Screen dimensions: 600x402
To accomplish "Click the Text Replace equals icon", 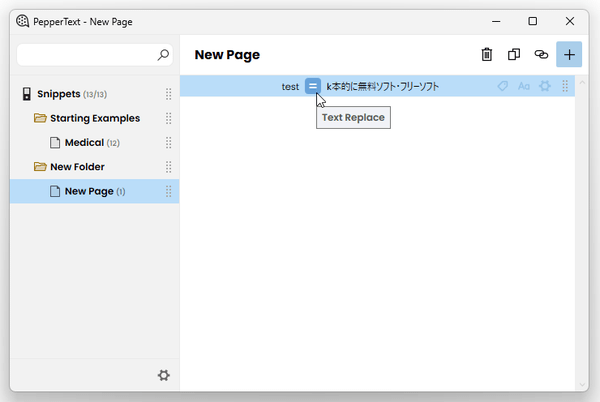I will [313, 86].
